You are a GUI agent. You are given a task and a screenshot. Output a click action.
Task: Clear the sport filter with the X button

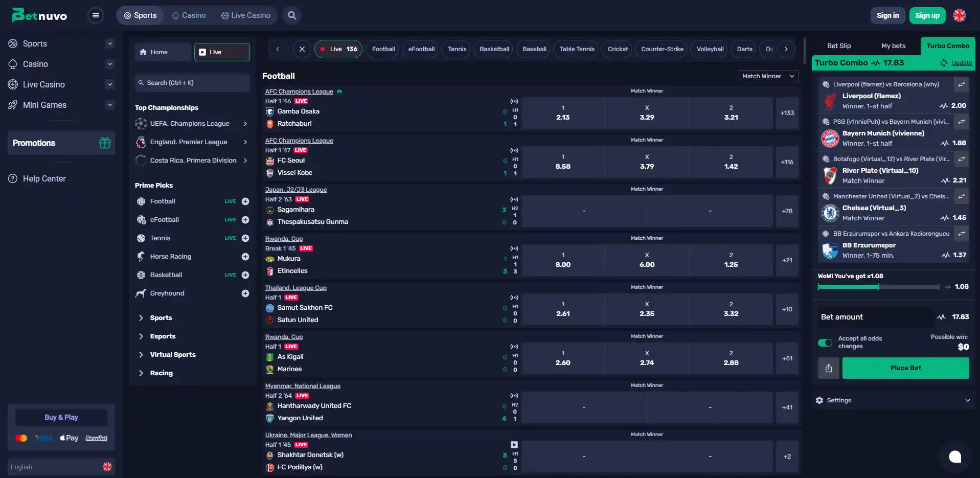pos(302,49)
